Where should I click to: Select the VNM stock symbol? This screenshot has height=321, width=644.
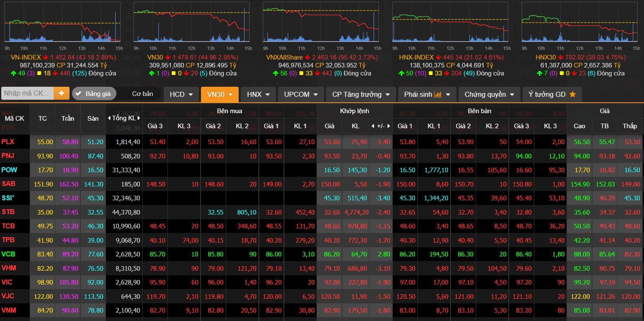click(x=8, y=311)
